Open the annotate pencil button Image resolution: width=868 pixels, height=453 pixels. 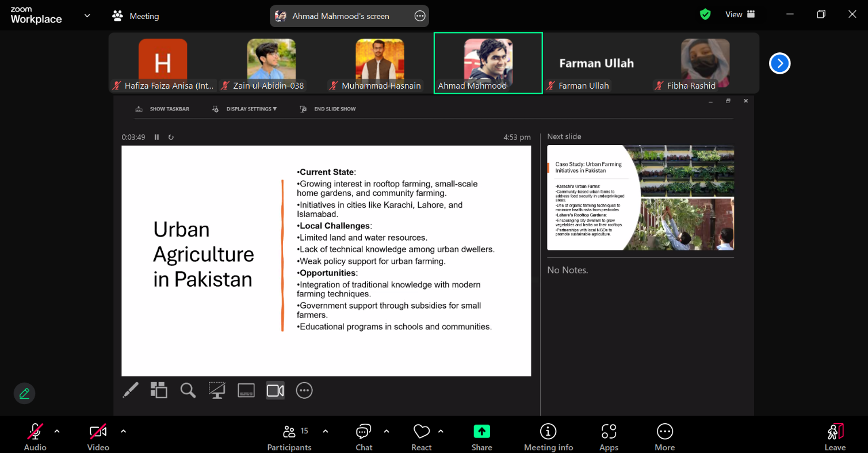(24, 394)
